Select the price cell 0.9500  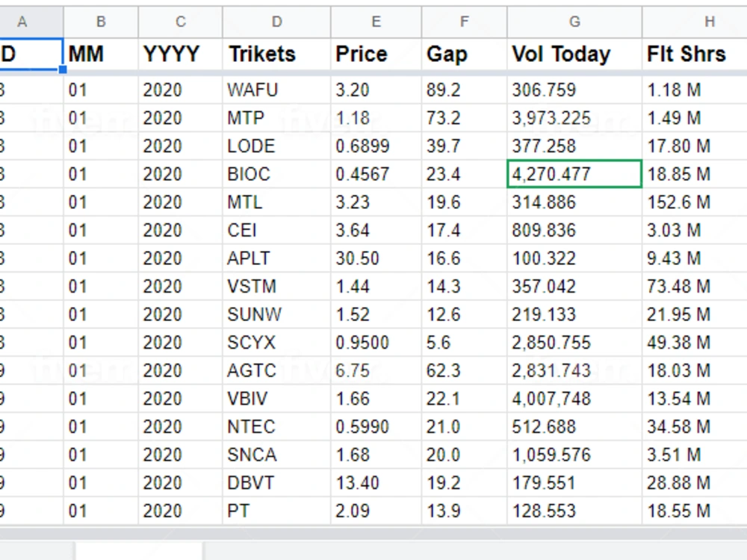point(376,343)
